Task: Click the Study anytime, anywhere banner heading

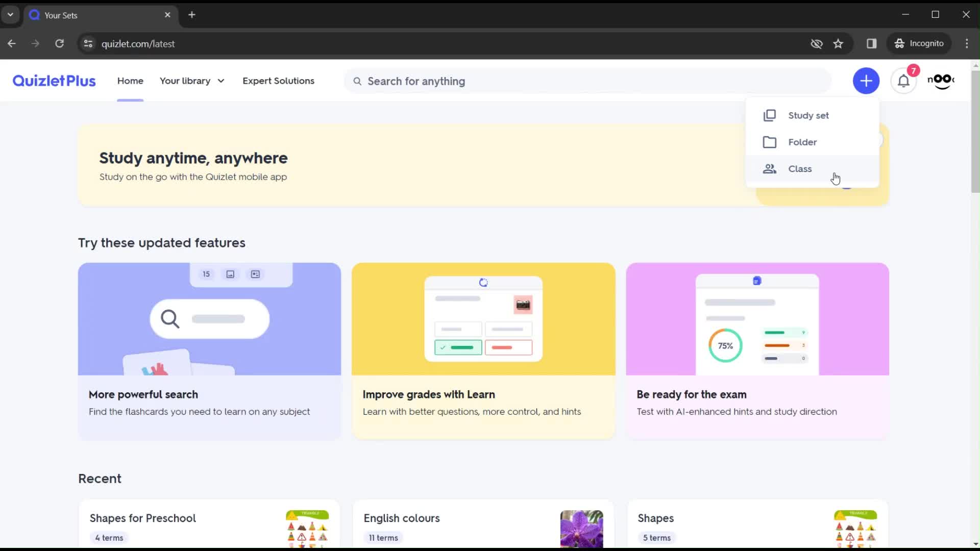Action: tap(193, 158)
